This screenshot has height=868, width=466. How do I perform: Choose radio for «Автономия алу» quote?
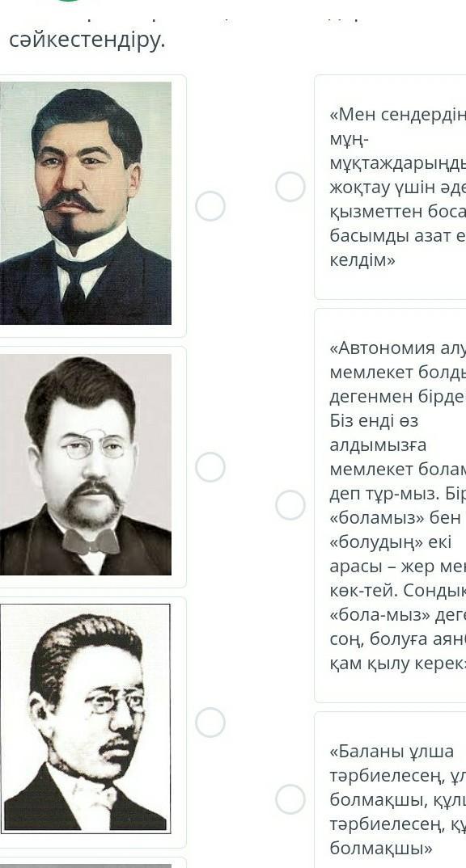click(x=290, y=505)
